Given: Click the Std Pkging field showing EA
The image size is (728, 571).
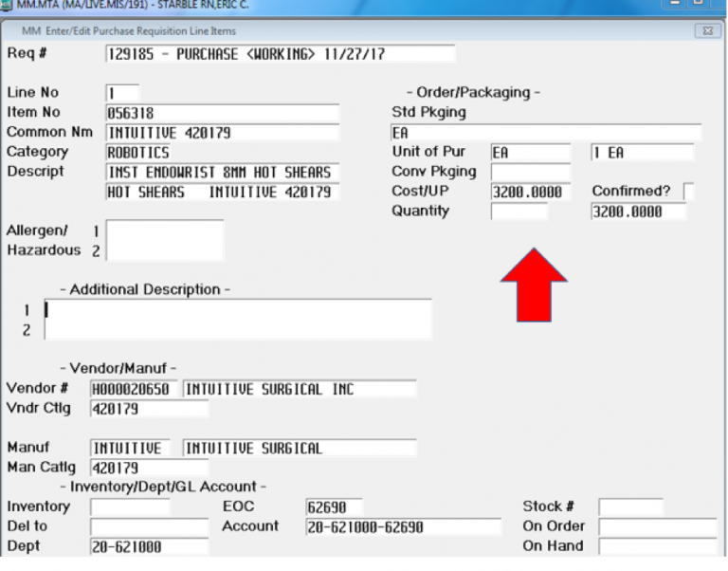Looking at the screenshot, I should pyautogui.click(x=546, y=133).
